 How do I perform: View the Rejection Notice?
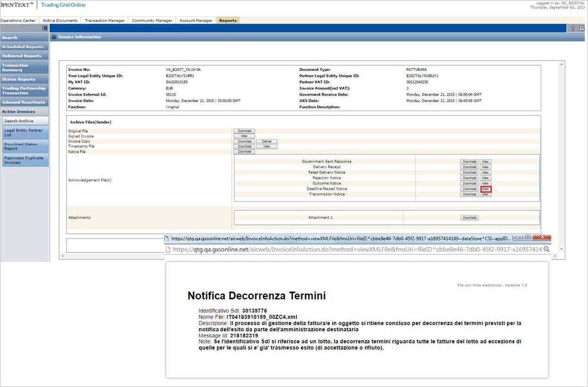(x=485, y=178)
